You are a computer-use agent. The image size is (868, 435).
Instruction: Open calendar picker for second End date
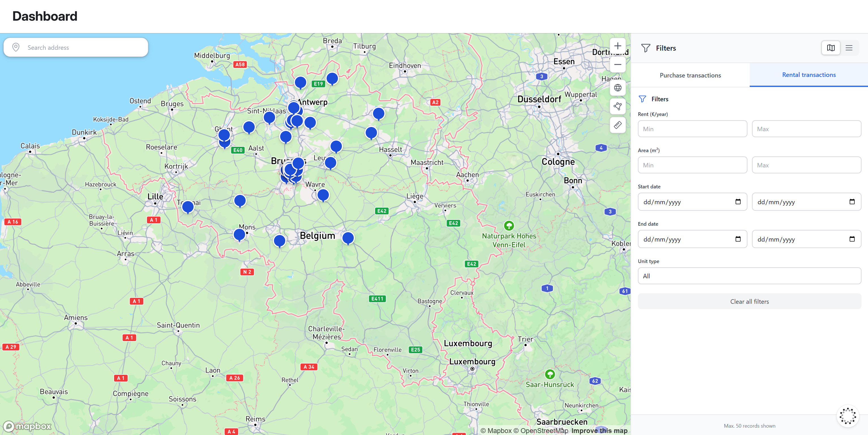click(x=852, y=239)
